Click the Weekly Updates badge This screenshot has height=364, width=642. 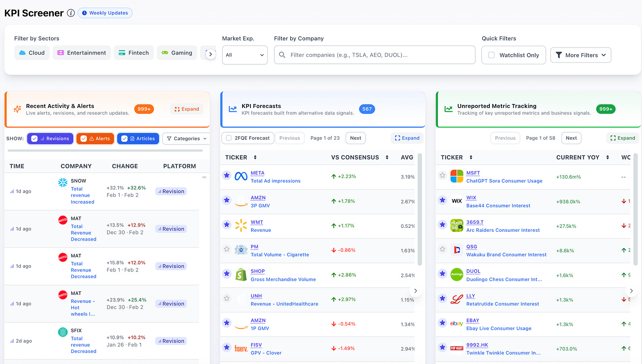(105, 13)
